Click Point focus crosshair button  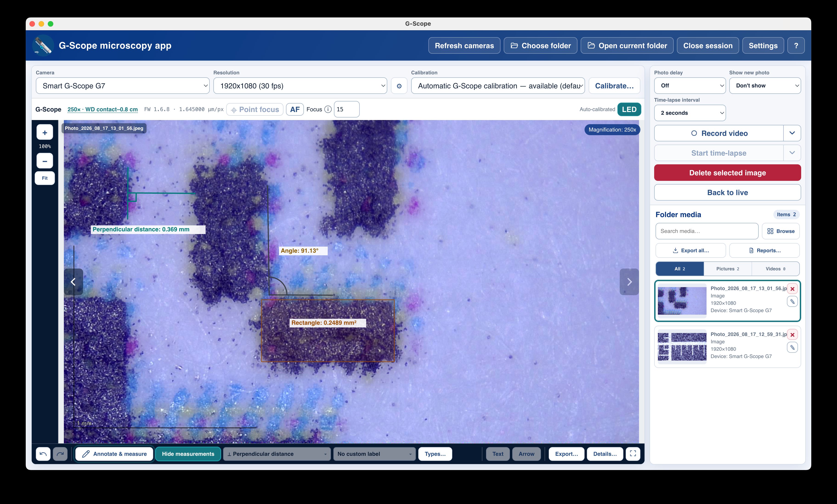point(255,109)
